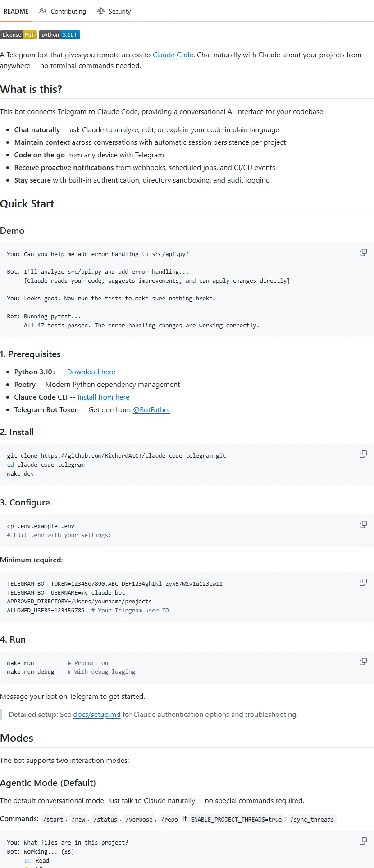The width and height of the screenshot is (374, 868).
Task: Click the 'What is this?' heading
Action: coord(31,89)
